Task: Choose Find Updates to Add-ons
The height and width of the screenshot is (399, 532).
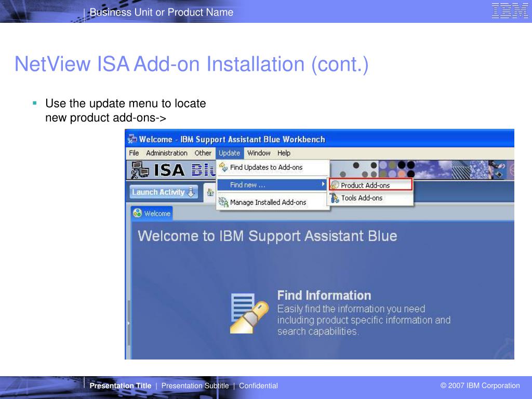Action: [x=273, y=167]
